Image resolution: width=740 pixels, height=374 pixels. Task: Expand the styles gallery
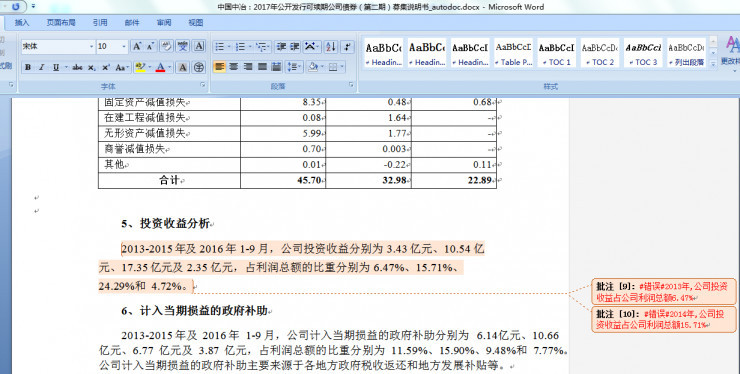713,64
